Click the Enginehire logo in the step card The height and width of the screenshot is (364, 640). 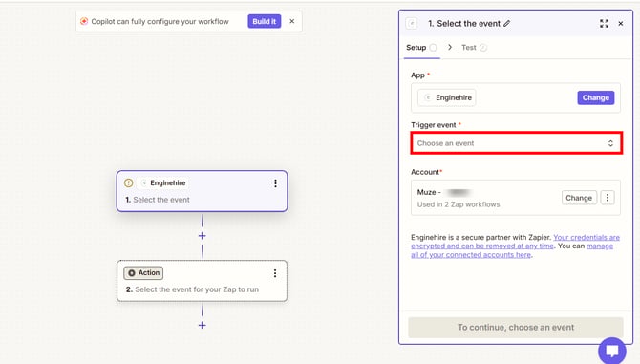pos(143,182)
